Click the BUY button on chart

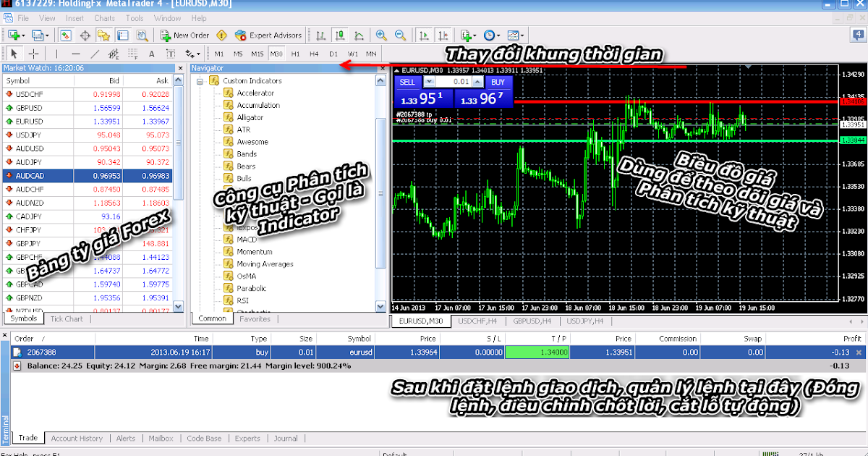pyautogui.click(x=498, y=83)
